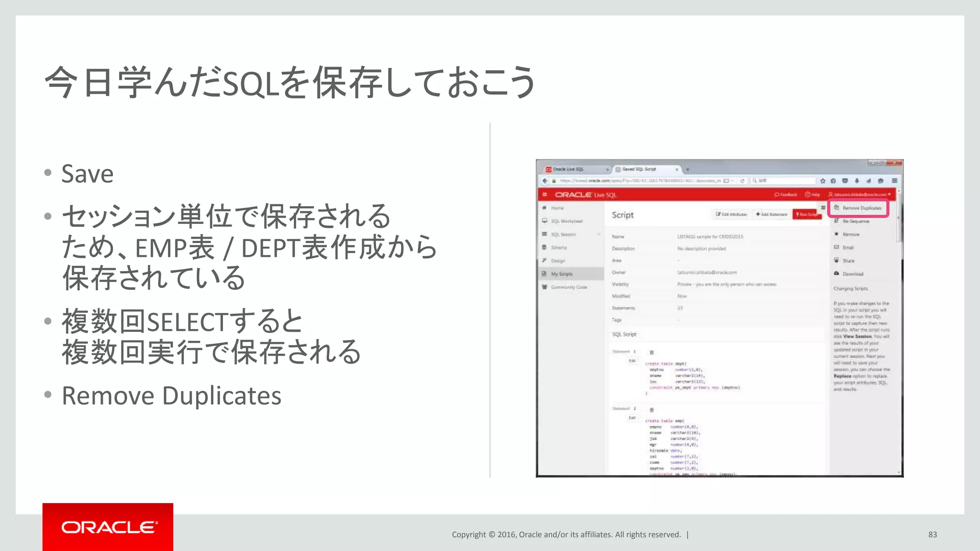Screen dimensions: 980x551
Task: Click the browser search box
Action: [x=783, y=181]
